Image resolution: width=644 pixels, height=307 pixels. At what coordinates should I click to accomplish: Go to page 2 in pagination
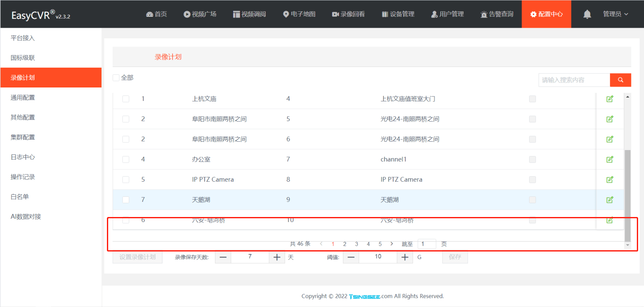click(x=345, y=244)
